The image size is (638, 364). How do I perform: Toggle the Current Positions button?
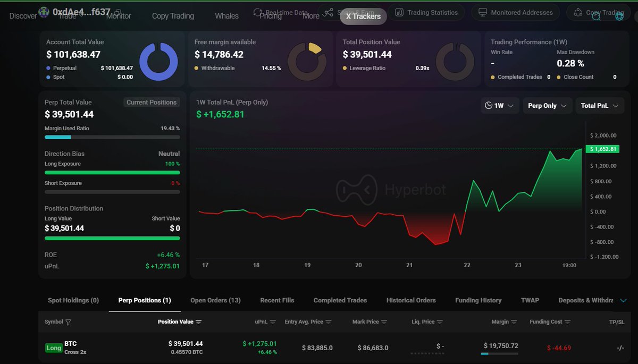[152, 103]
